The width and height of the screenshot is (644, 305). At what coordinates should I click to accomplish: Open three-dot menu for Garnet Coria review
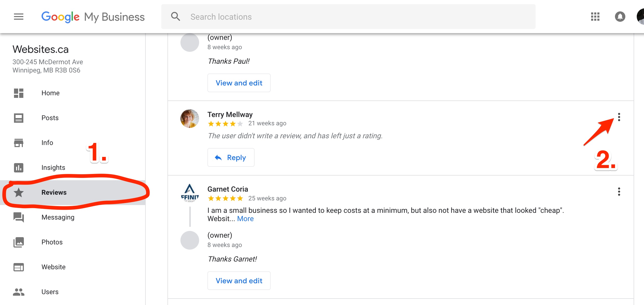point(619,192)
